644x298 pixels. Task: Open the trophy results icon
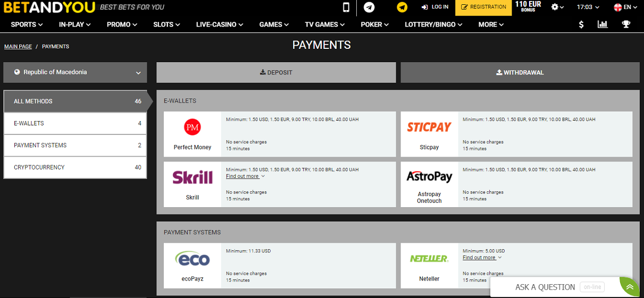(x=626, y=24)
